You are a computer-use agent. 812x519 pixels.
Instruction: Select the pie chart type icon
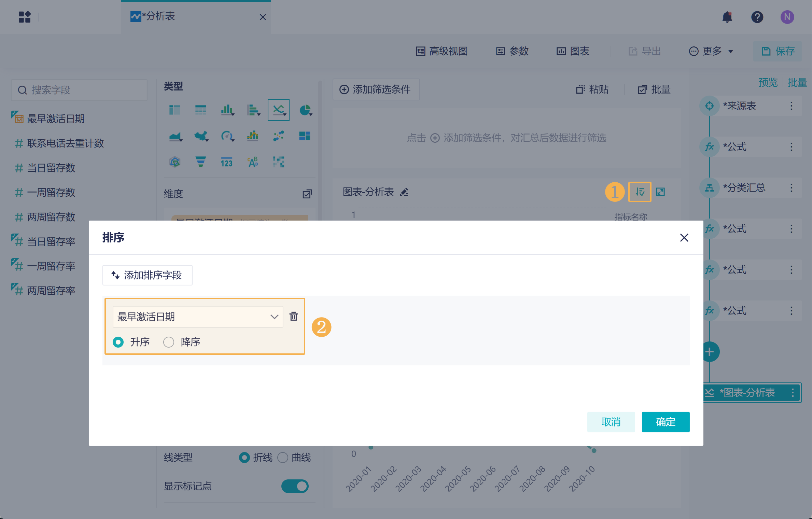[305, 110]
